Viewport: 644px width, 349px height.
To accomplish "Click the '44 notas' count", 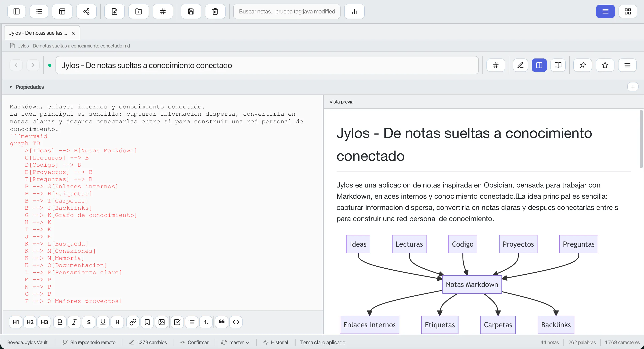I will click(550, 342).
